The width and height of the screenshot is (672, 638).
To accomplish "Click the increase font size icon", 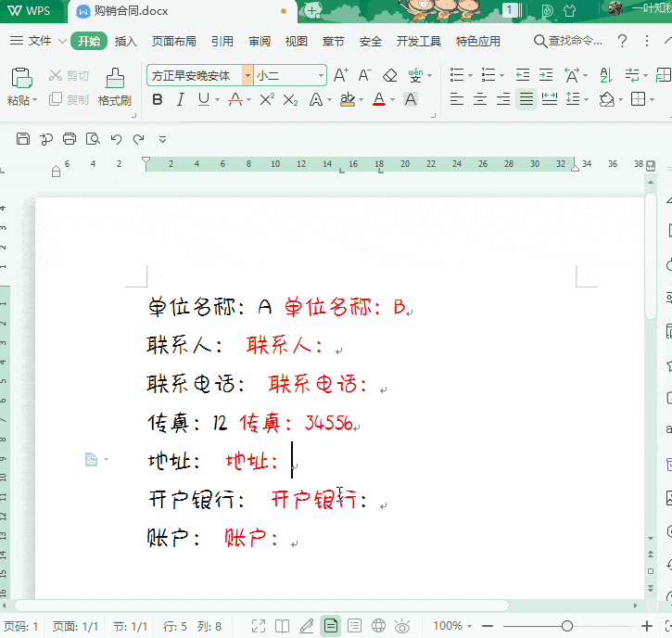I will (340, 75).
